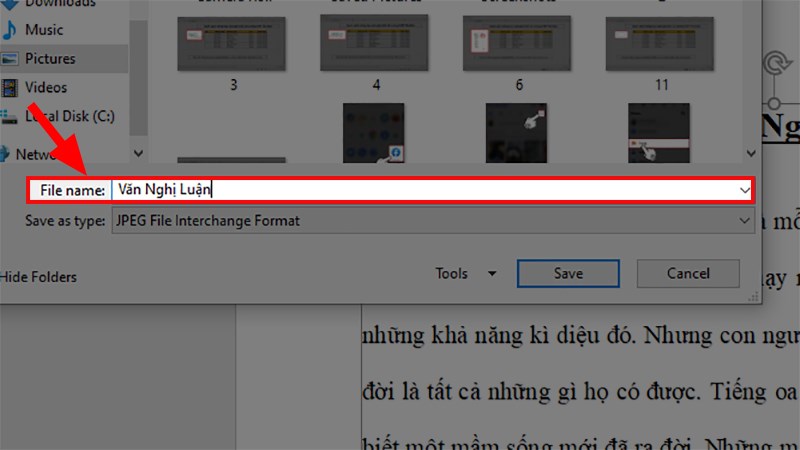Open Videos folder in sidebar

[46, 87]
